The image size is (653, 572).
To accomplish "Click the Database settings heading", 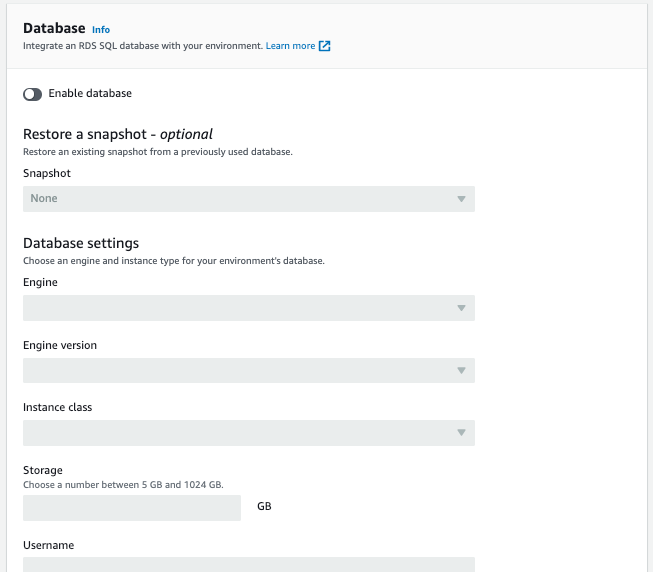I will 81,243.
